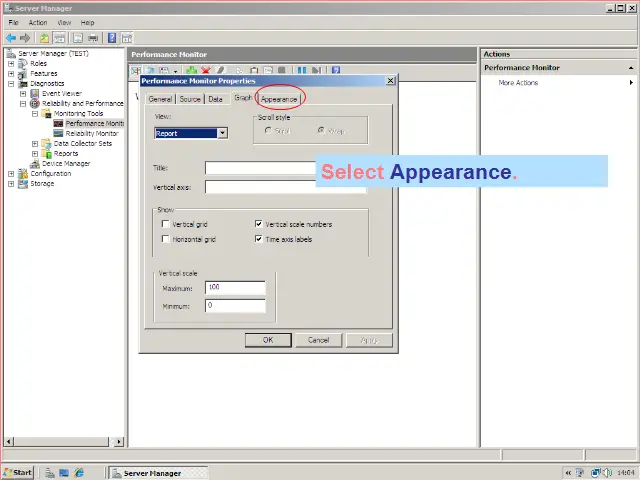Open the Action menu
The height and width of the screenshot is (480, 640).
click(38, 22)
